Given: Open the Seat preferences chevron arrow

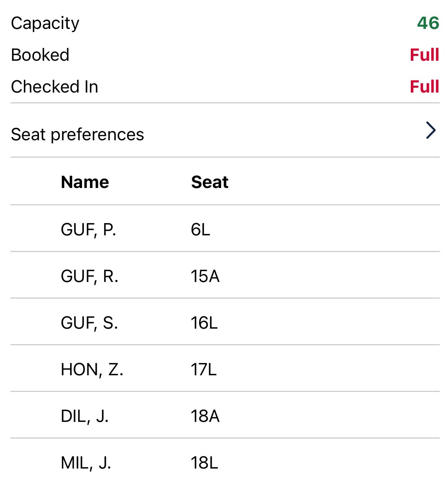Looking at the screenshot, I should 431,131.
